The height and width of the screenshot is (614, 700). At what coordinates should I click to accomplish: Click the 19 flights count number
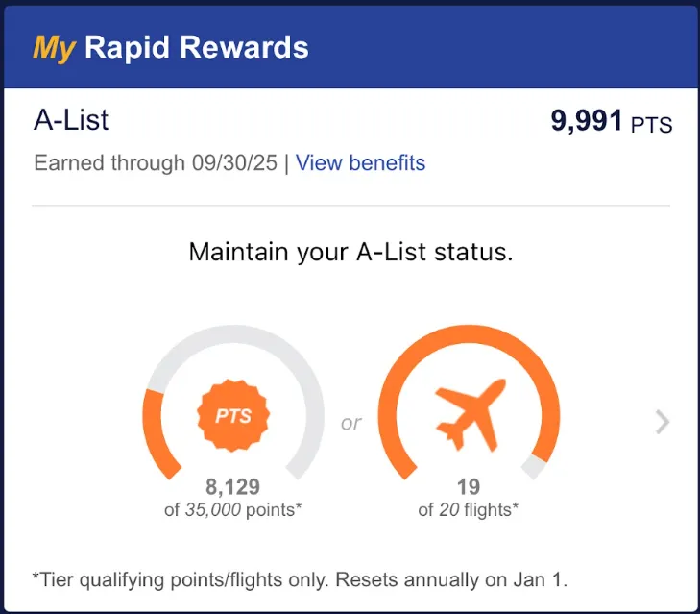click(469, 487)
